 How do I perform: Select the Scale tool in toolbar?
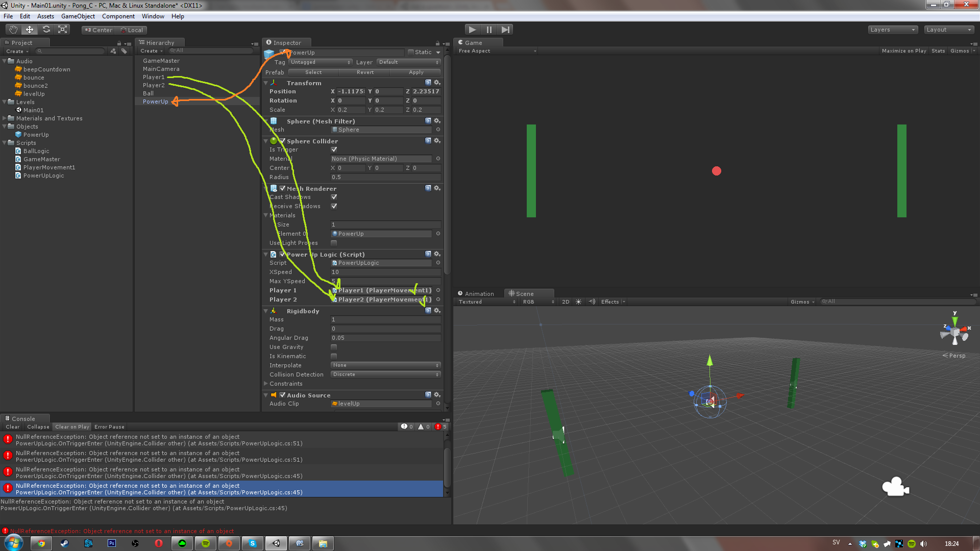[62, 30]
